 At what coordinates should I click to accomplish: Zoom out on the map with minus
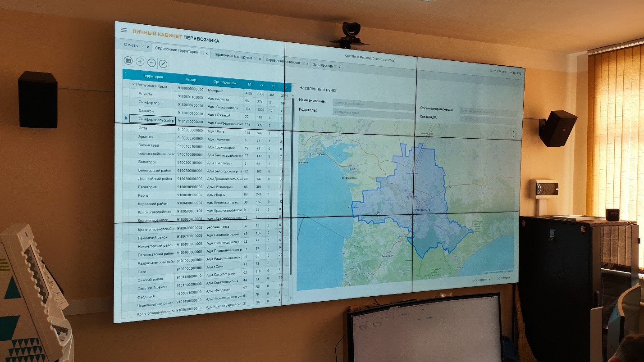[x=513, y=136]
